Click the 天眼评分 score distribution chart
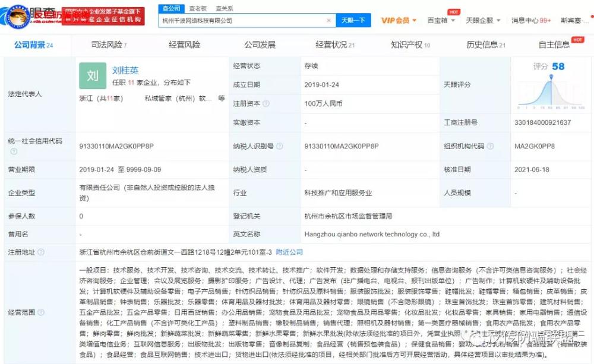 (551, 91)
